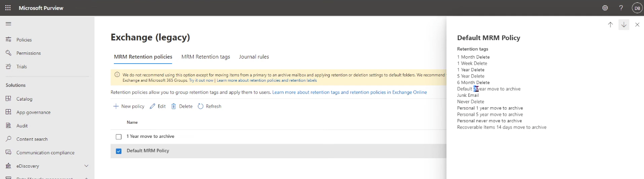Open Communication compliance in the sidebar
The image size is (644, 179).
coord(45,153)
